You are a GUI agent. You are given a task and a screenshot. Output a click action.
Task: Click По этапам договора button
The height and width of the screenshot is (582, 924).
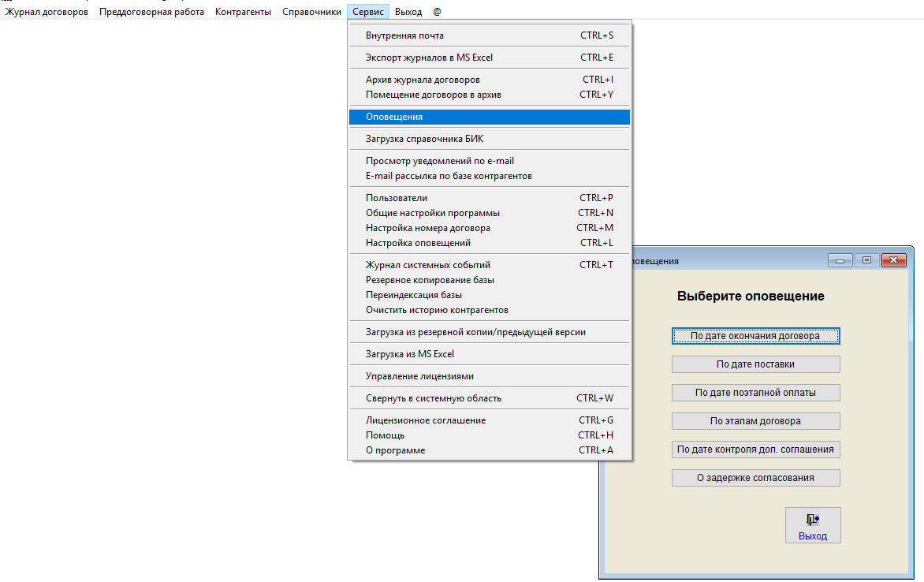755,421
